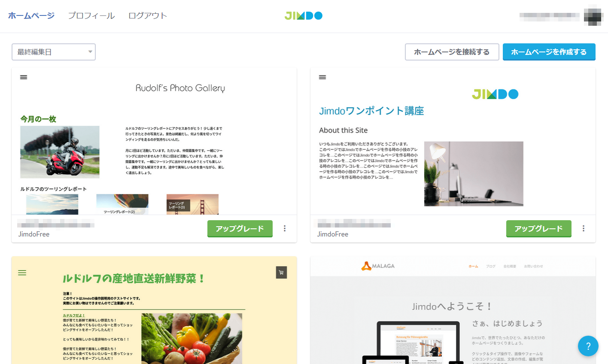Viewport: 608px width, 364px height.
Task: Go to the ホームページ tab
Action: 31,16
